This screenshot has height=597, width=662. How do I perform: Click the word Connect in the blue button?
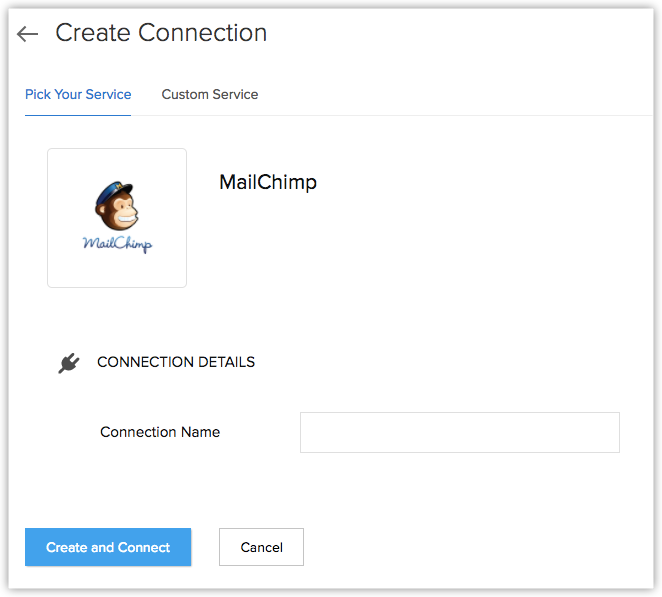point(144,547)
